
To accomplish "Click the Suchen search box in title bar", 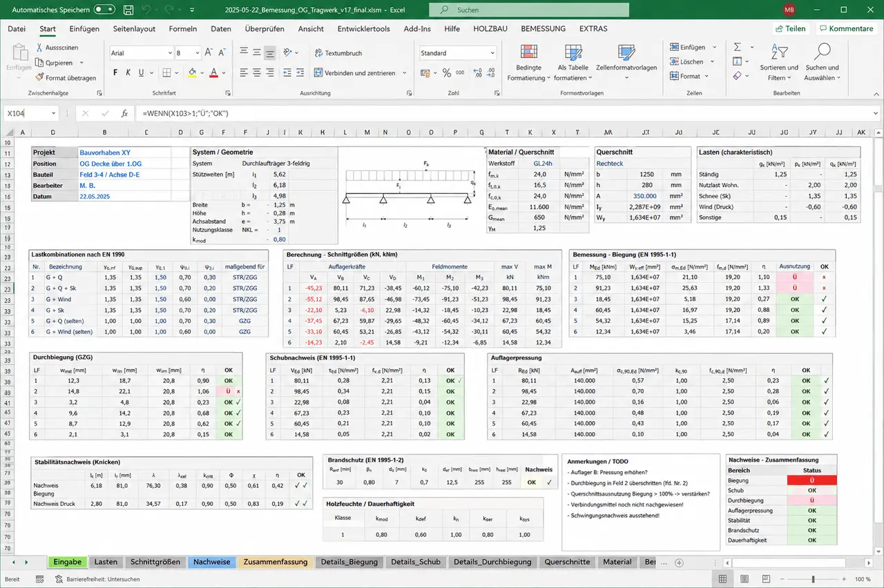I will click(529, 10).
